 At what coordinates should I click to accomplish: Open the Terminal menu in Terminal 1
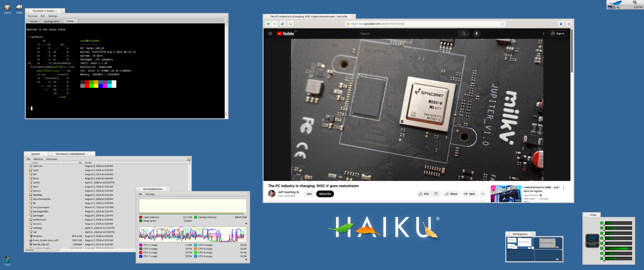point(32,16)
